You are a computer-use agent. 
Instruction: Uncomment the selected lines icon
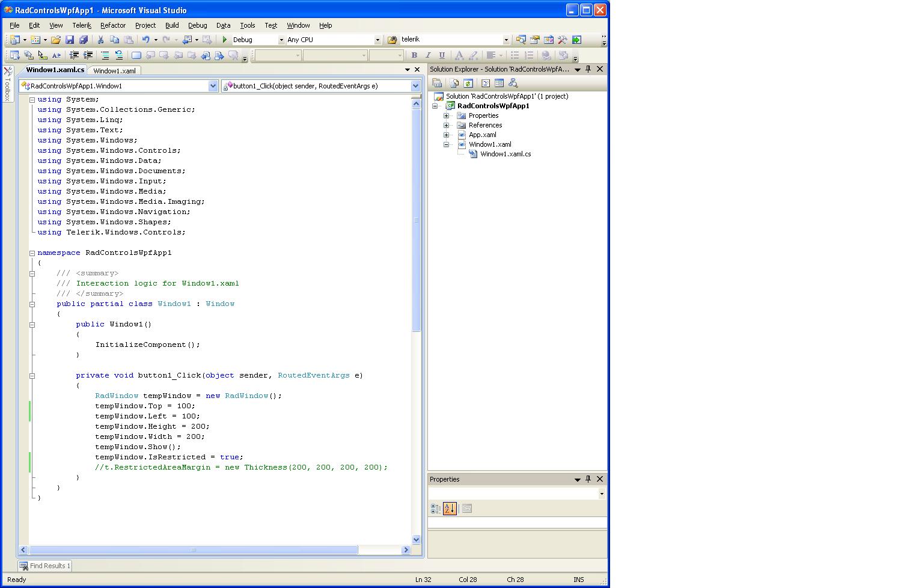click(x=119, y=55)
